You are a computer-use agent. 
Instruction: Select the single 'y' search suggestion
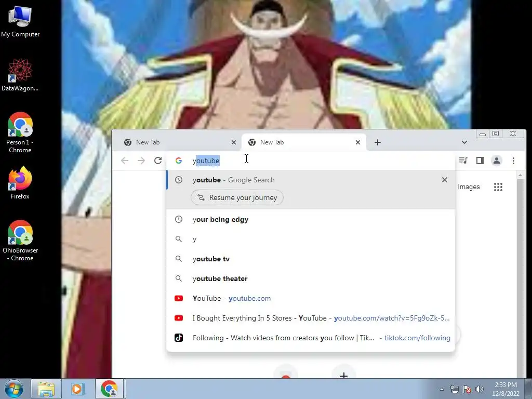coord(311,239)
